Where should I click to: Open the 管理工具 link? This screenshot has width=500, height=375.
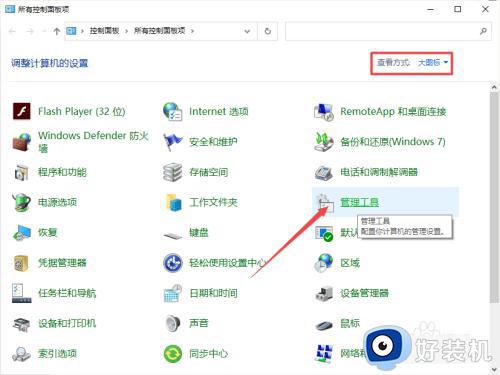coord(359,202)
